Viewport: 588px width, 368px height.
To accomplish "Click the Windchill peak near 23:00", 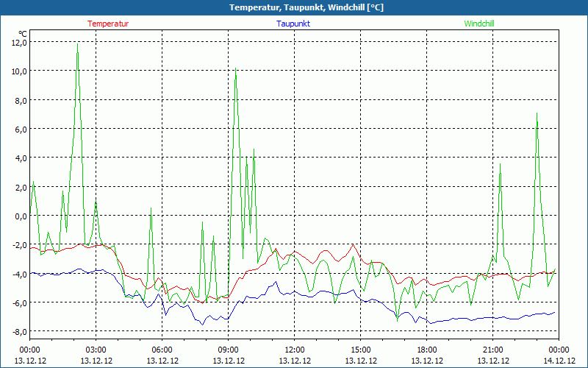I will pos(537,113).
